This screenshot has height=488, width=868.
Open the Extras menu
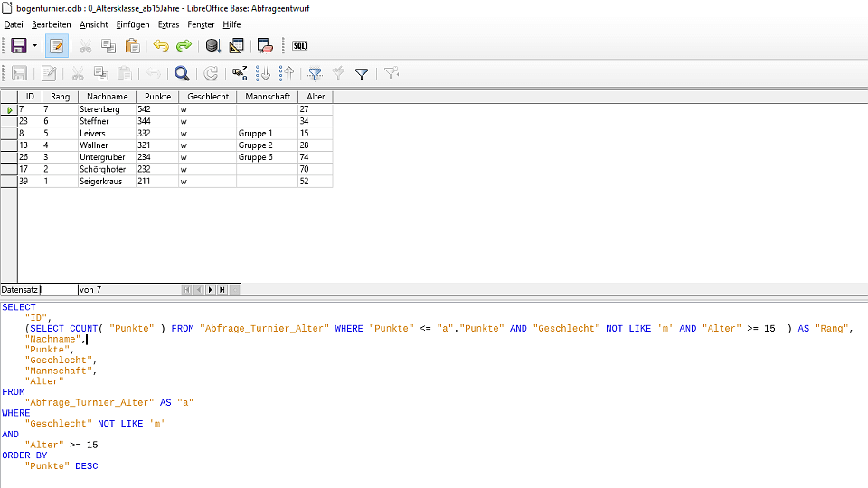(x=168, y=24)
